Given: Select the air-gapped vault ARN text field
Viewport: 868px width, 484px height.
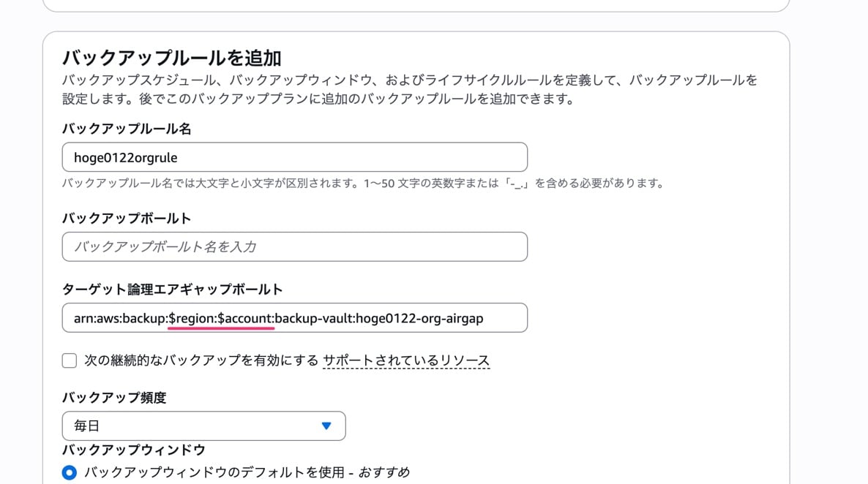Looking at the screenshot, I should click(293, 317).
